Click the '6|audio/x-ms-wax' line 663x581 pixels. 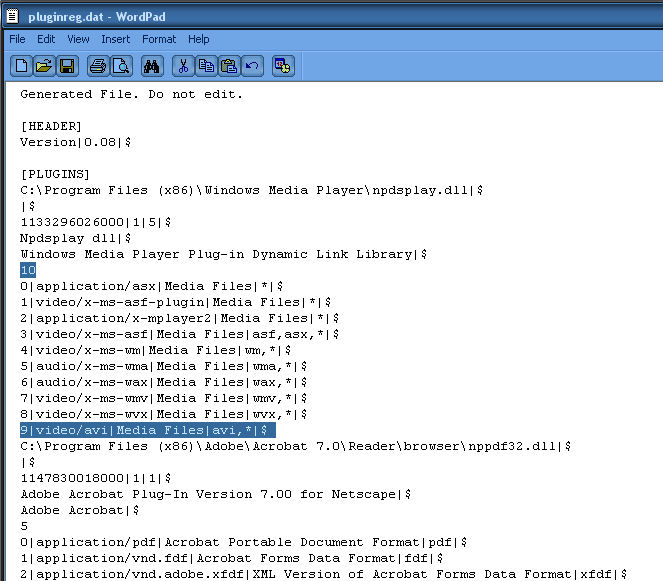tap(164, 382)
